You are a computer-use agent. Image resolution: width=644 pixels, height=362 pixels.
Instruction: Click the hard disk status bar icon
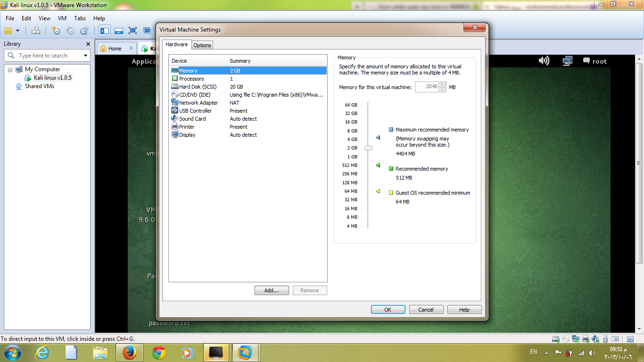pos(556,339)
